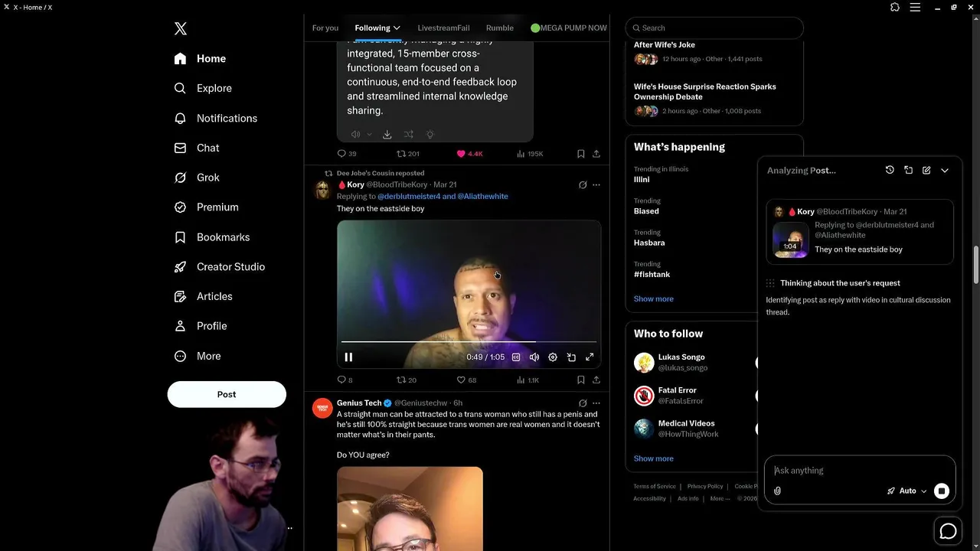This screenshot has height=551, width=980.
Task: Click the Post button
Action: tap(227, 394)
